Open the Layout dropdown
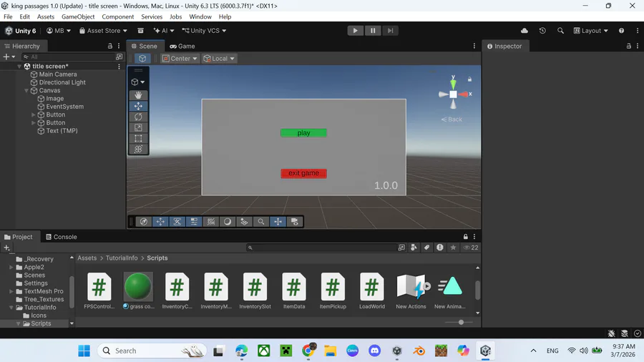 590,30
